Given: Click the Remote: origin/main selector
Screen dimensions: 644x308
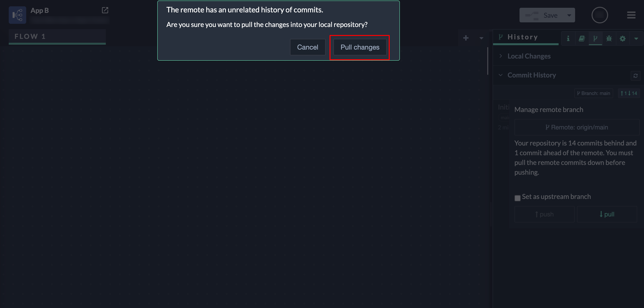Looking at the screenshot, I should tap(577, 127).
